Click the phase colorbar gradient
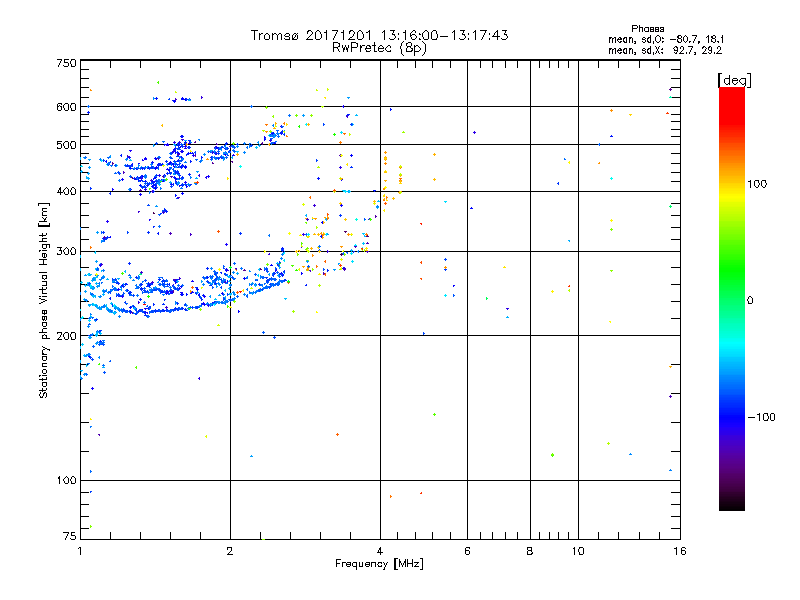The image size is (800, 600). (732, 298)
